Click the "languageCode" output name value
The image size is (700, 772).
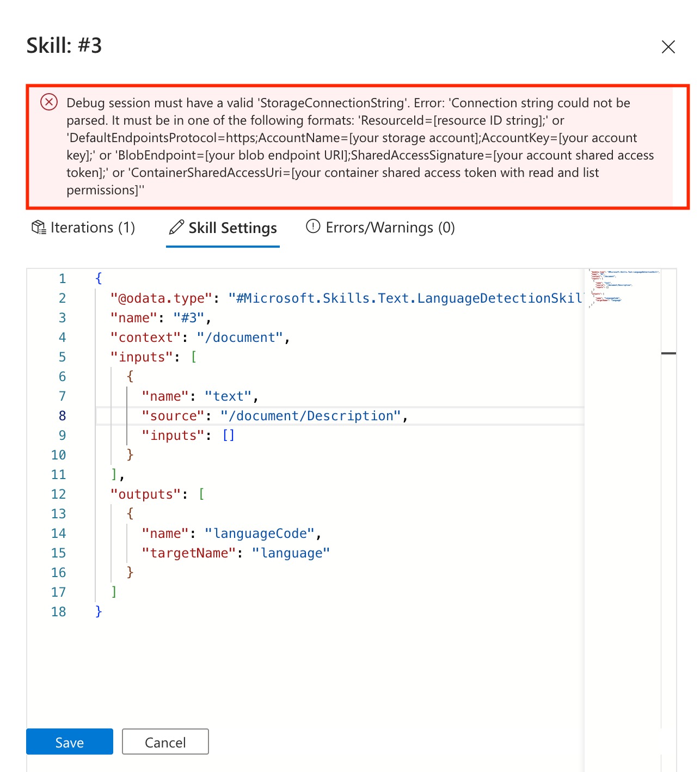(260, 534)
